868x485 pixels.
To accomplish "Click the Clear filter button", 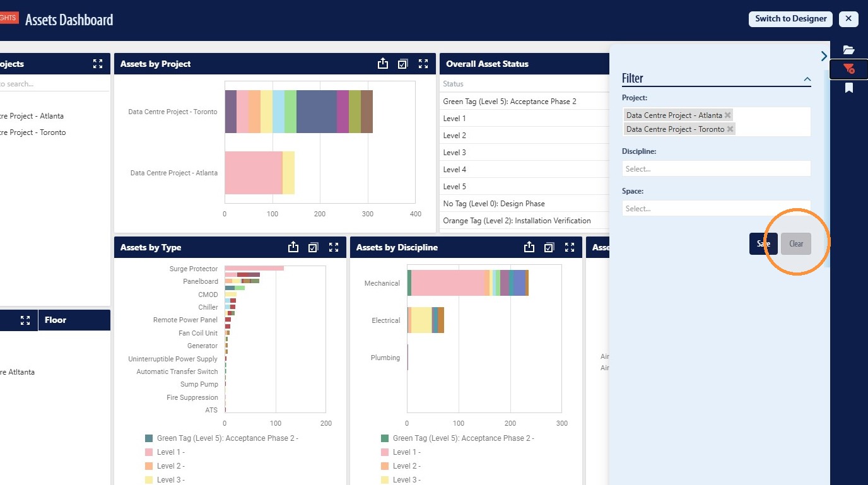I will (796, 243).
